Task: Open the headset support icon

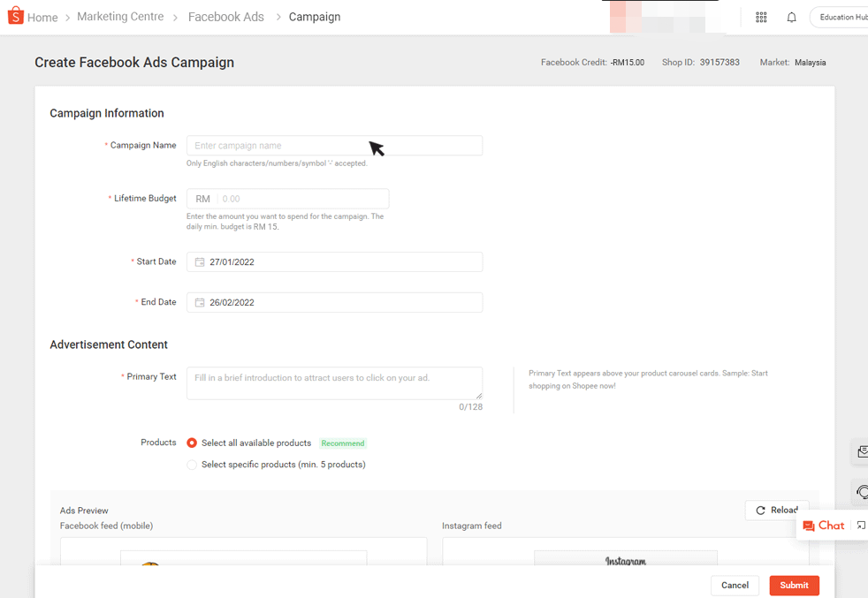Action: pos(862,492)
